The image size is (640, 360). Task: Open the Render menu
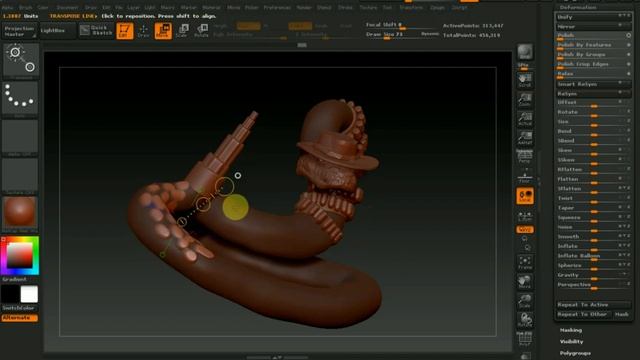coord(304,7)
